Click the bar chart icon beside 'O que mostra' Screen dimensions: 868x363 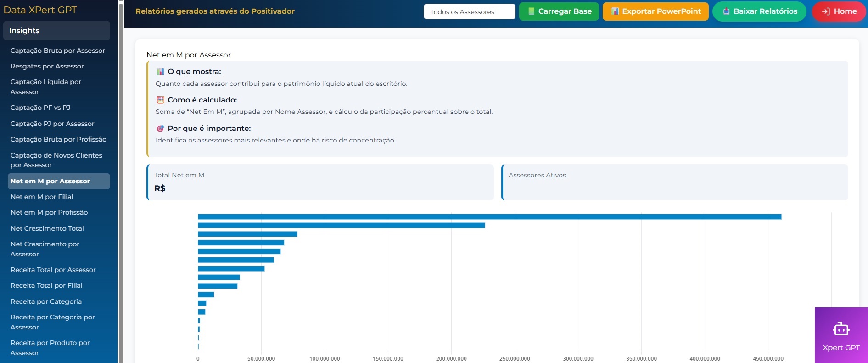[160, 72]
